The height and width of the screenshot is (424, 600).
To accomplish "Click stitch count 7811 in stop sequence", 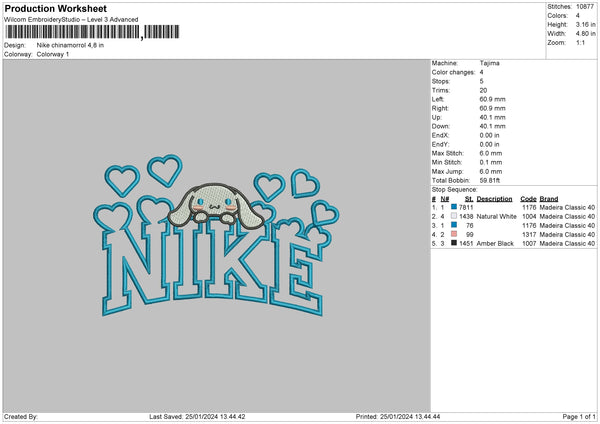I will pos(466,207).
